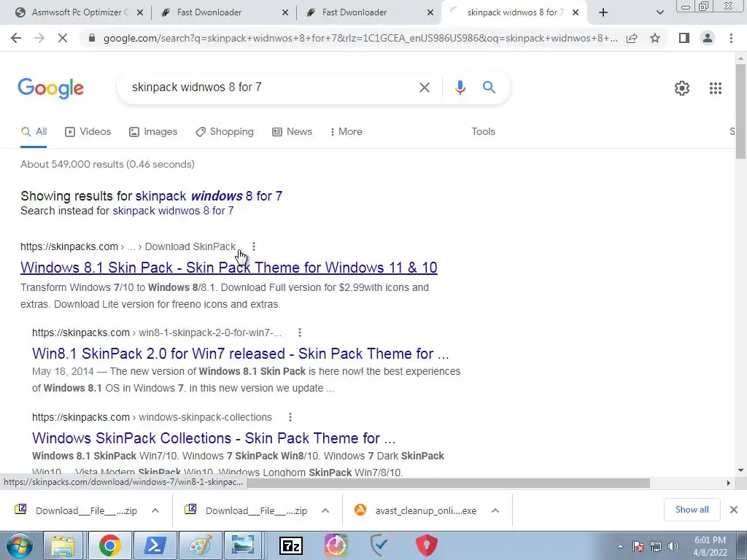The width and height of the screenshot is (747, 560).
Task: Open the Windows Start menu
Action: pyautogui.click(x=20, y=545)
